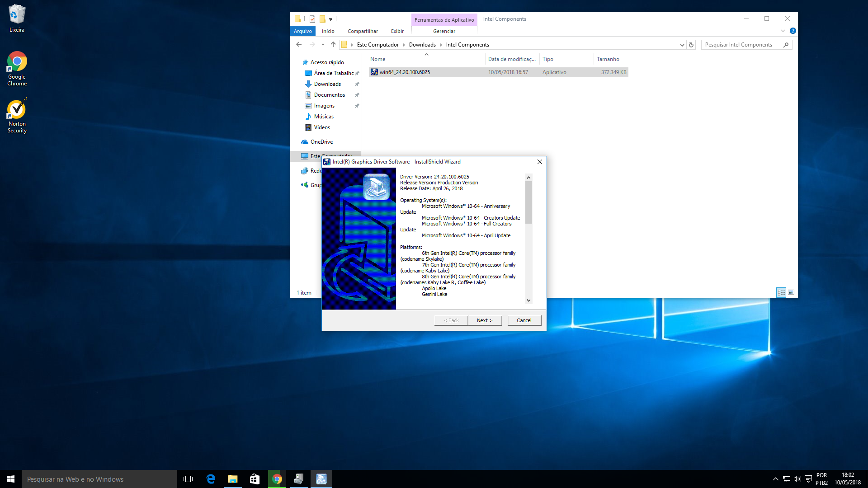Click Next in InstallShield Wizard
The width and height of the screenshot is (868, 488).
(x=485, y=320)
